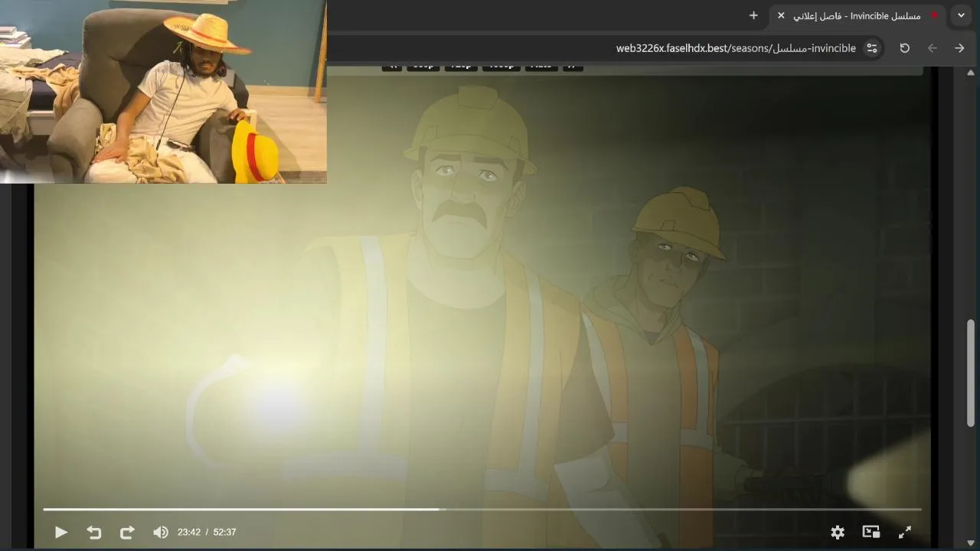This screenshot has width=980, height=551.
Task: View site information icon in address bar
Action: point(872,47)
